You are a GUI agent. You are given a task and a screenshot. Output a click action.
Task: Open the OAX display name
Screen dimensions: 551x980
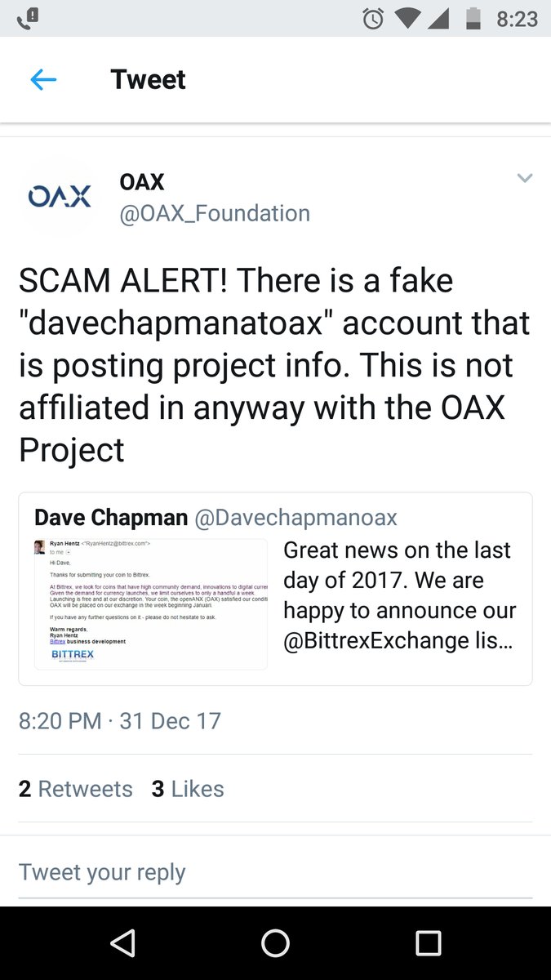tap(142, 181)
